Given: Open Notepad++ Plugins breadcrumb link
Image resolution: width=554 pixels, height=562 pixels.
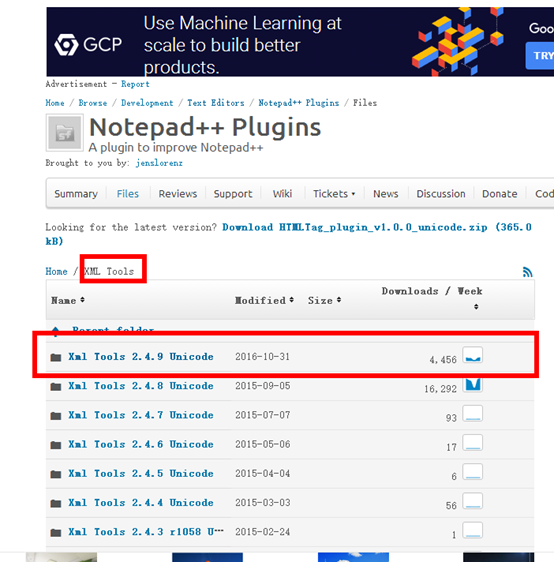Looking at the screenshot, I should tap(299, 103).
